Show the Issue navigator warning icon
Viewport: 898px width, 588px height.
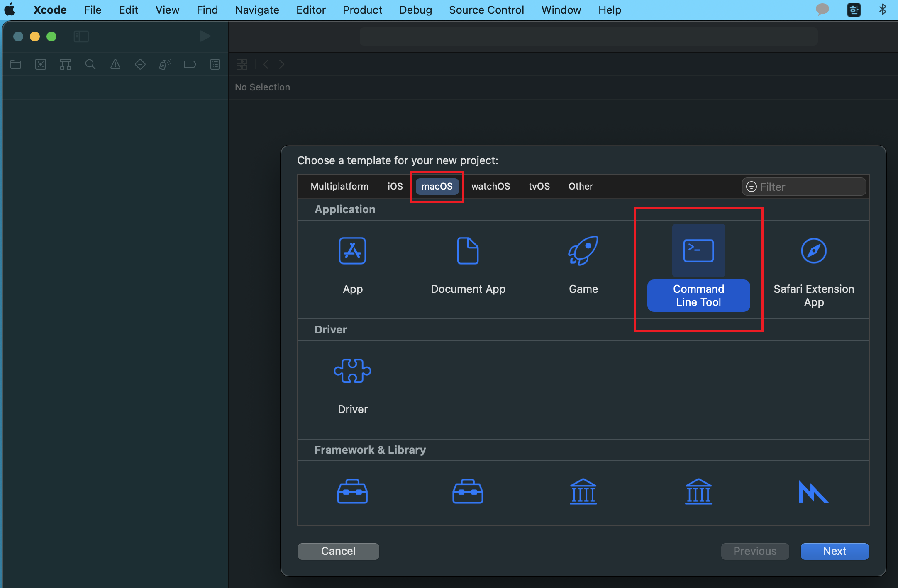click(115, 64)
